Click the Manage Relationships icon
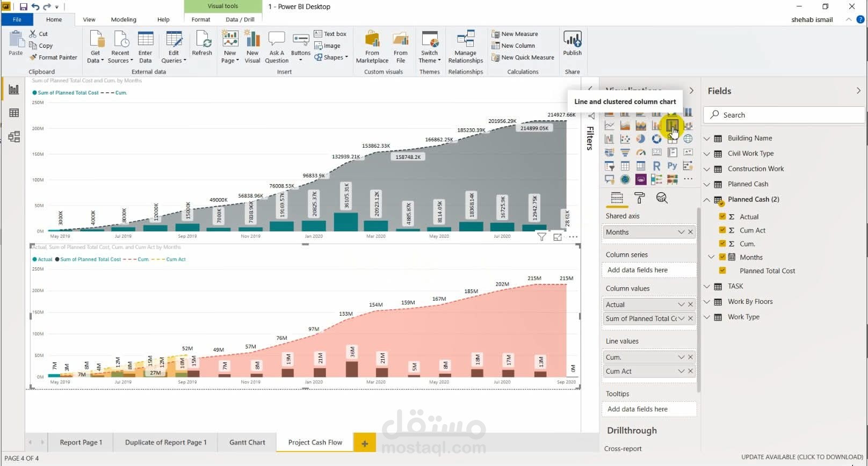868x466 pixels. tap(466, 47)
